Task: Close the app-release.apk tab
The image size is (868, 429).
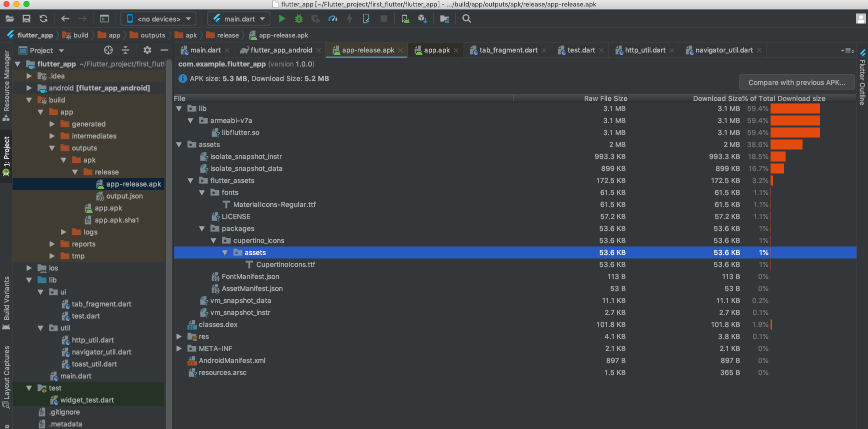Action: [401, 50]
